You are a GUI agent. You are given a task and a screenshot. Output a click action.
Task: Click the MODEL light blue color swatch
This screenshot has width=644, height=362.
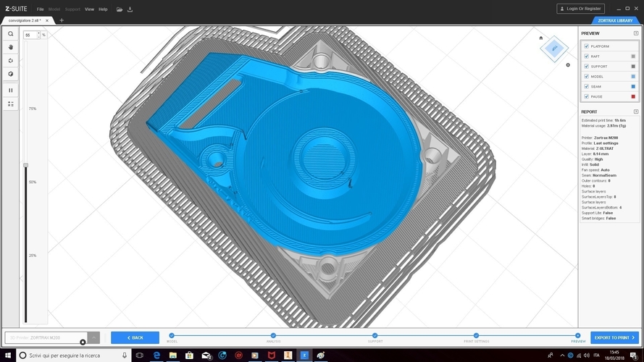[633, 76]
